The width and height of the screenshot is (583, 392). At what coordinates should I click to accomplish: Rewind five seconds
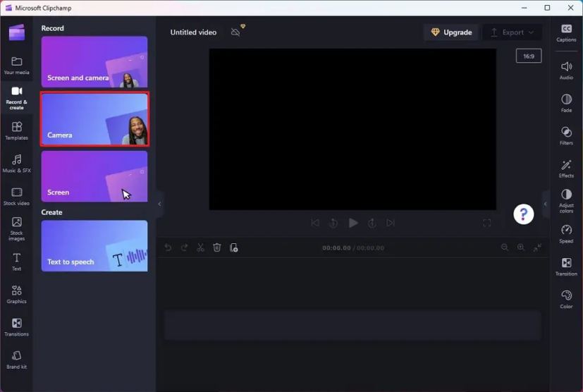click(x=333, y=223)
